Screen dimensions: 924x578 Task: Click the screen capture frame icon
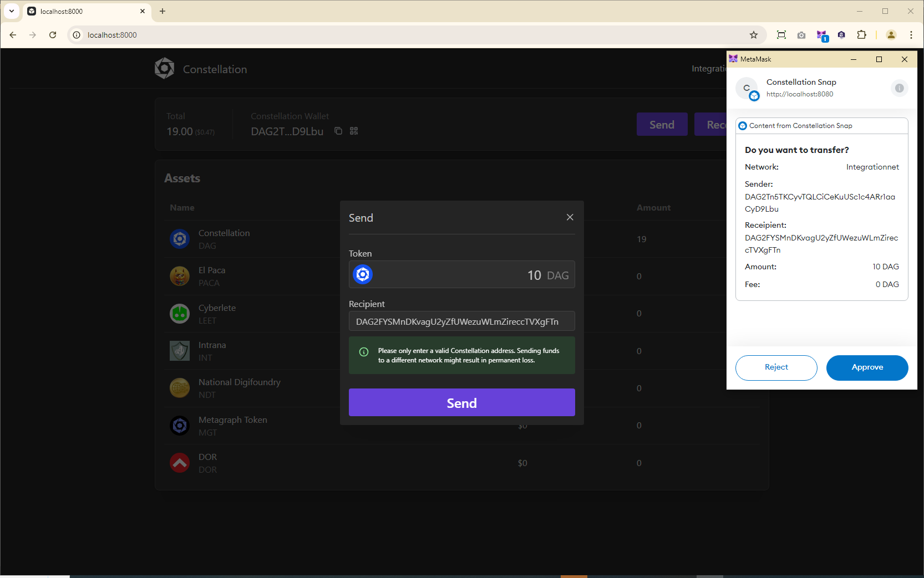coord(781,35)
